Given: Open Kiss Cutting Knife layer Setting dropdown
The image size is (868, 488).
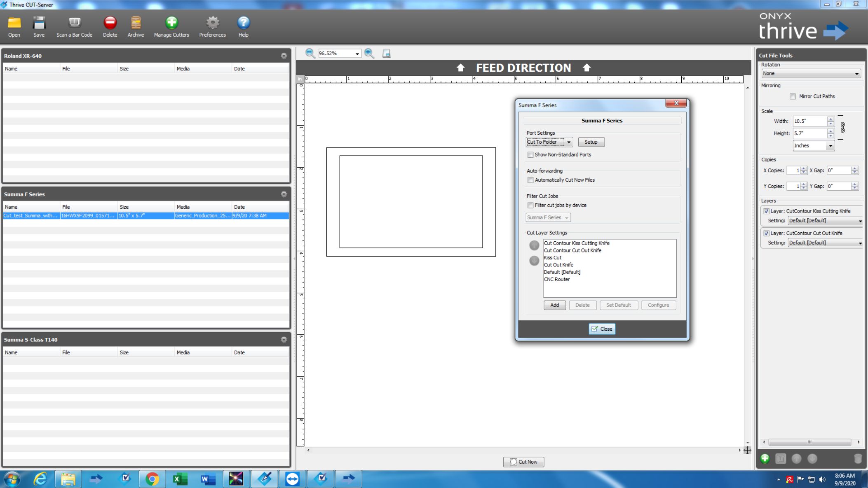Looking at the screenshot, I should point(825,221).
